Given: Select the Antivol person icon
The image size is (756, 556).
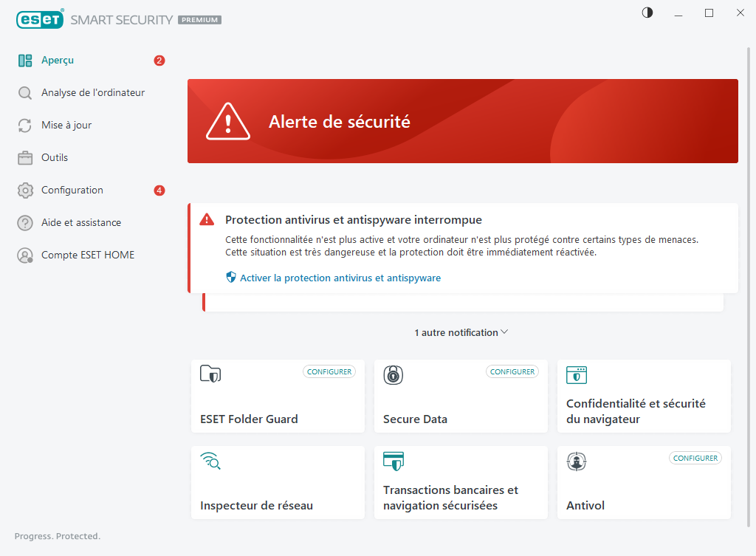Looking at the screenshot, I should (577, 461).
